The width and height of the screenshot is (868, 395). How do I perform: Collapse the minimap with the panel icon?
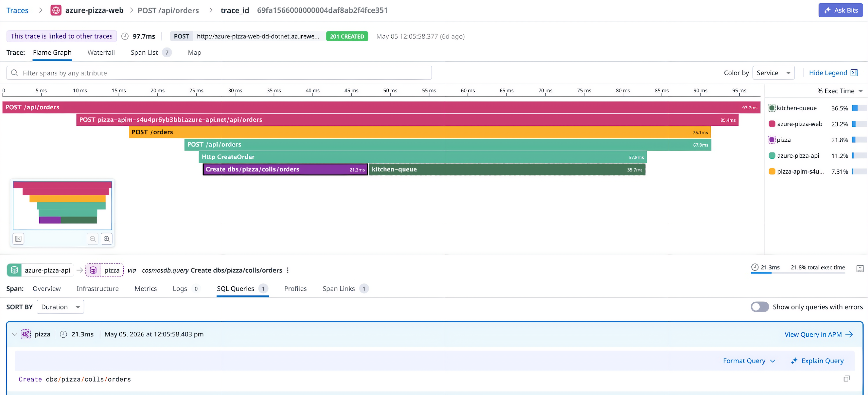[x=18, y=239]
